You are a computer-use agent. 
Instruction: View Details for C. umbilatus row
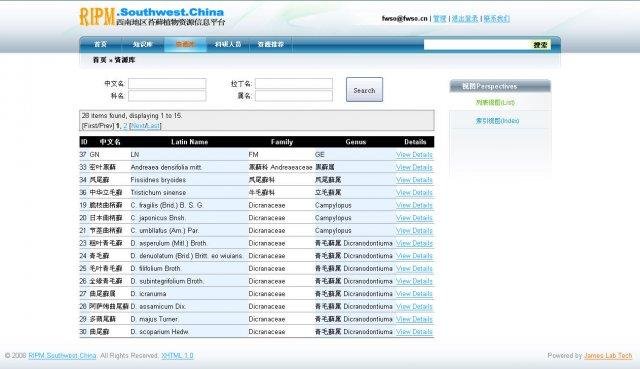pyautogui.click(x=414, y=231)
